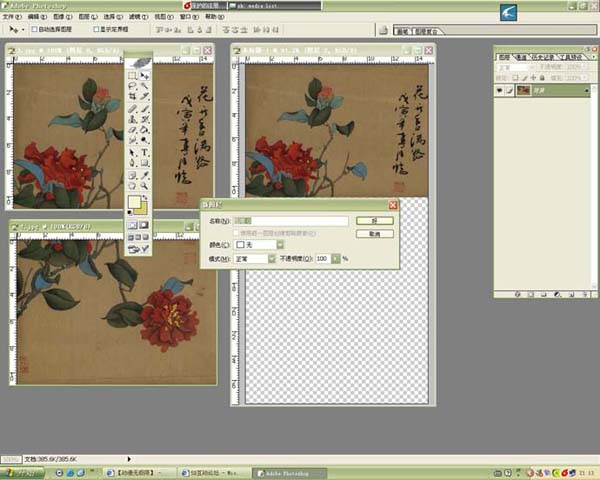Screen dimensions: 600x480
Task: Click the layer name input field
Action: pyautogui.click(x=291, y=221)
